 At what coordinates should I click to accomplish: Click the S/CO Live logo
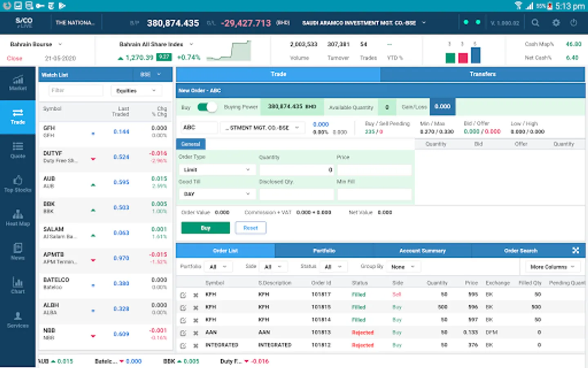click(24, 22)
